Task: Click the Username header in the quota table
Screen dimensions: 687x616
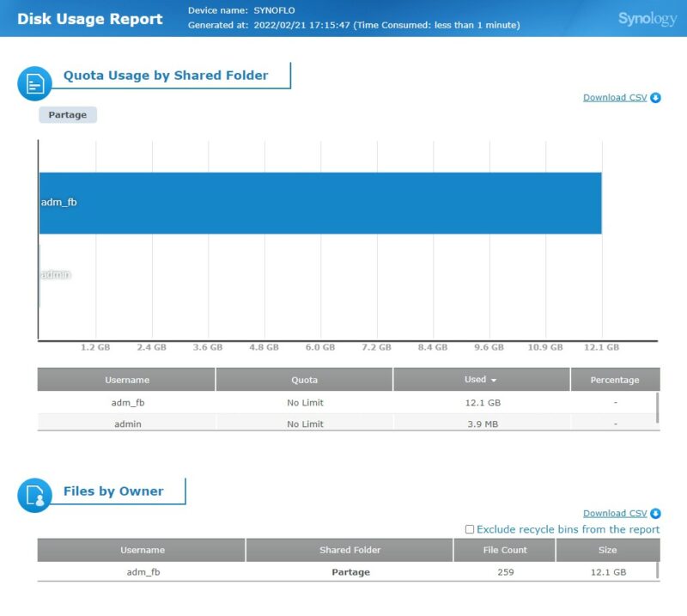Action: click(x=127, y=380)
